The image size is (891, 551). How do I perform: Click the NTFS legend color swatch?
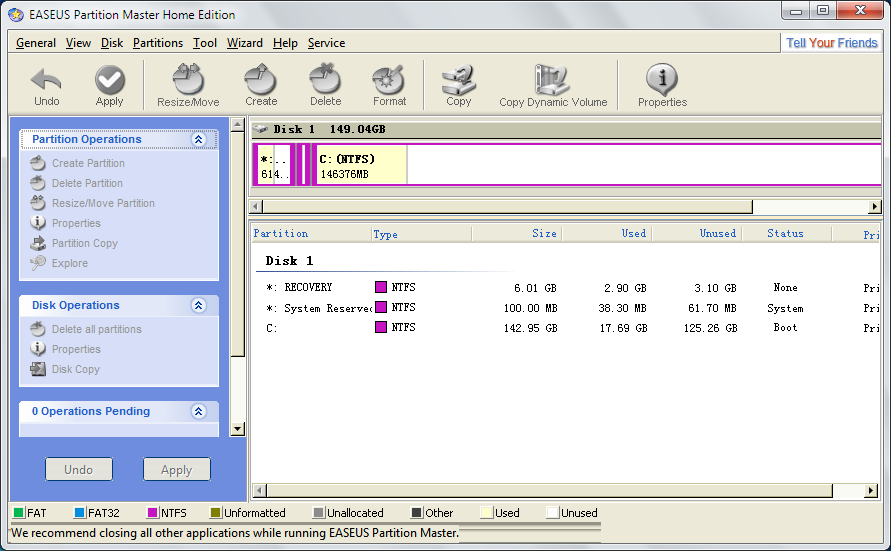coord(152,512)
